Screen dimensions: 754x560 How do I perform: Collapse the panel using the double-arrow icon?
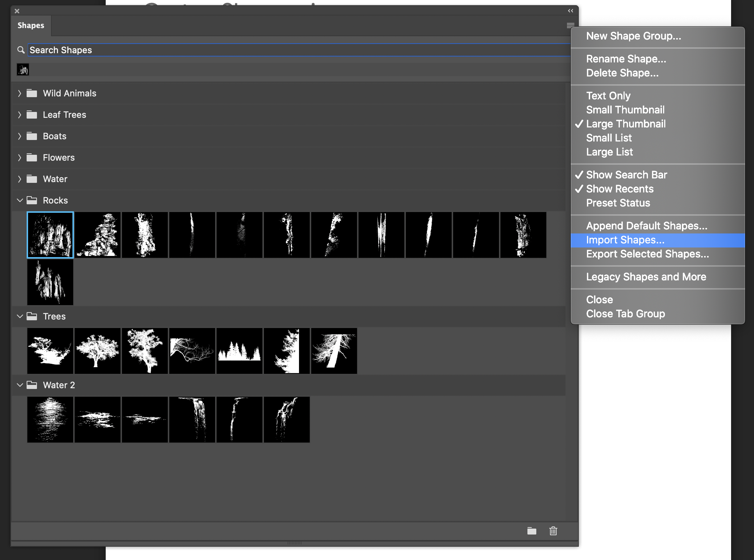570,11
